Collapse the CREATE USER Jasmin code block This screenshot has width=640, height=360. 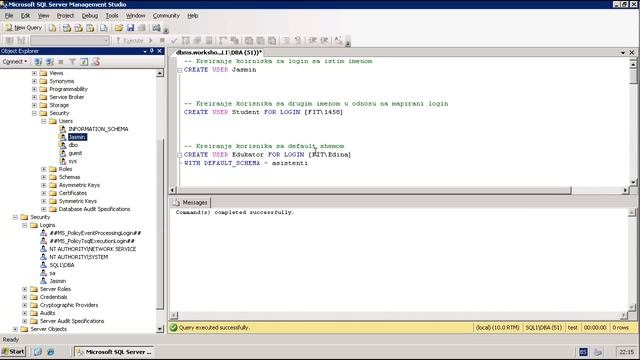coord(180,70)
